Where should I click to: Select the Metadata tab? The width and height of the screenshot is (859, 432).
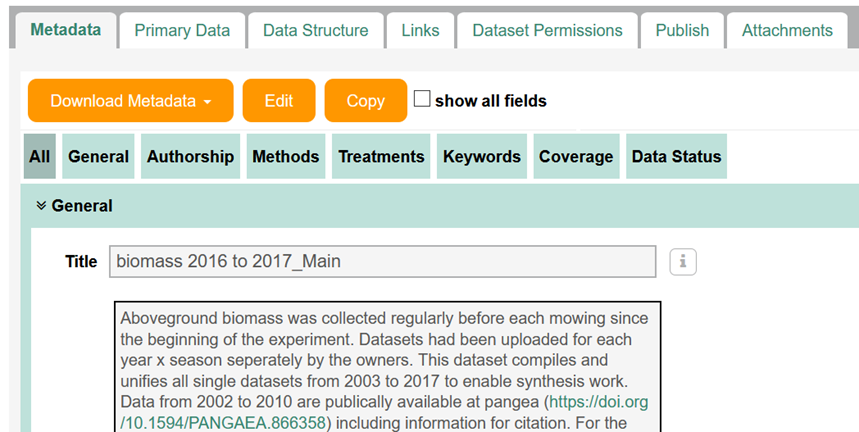tap(66, 30)
